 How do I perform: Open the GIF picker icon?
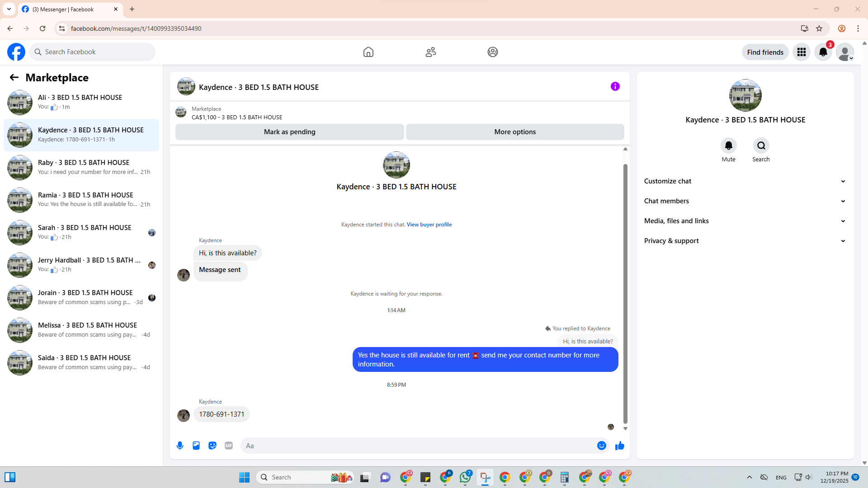click(229, 446)
